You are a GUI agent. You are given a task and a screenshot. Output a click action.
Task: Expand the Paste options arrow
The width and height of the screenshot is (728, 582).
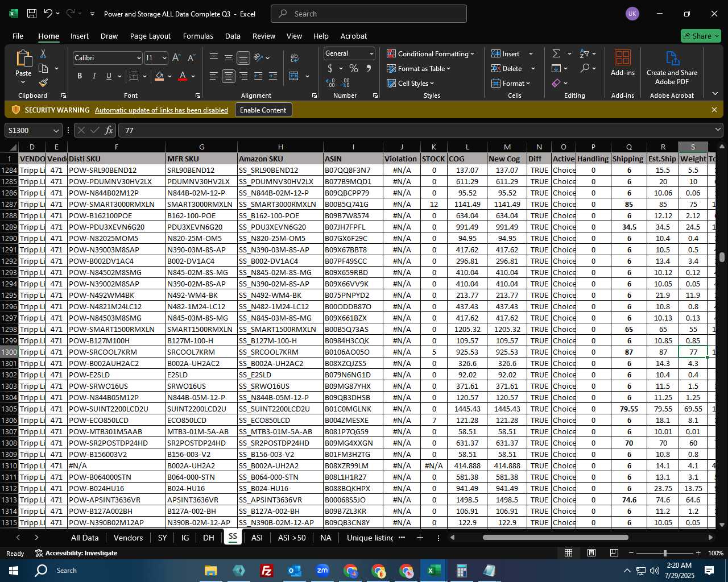(23, 82)
